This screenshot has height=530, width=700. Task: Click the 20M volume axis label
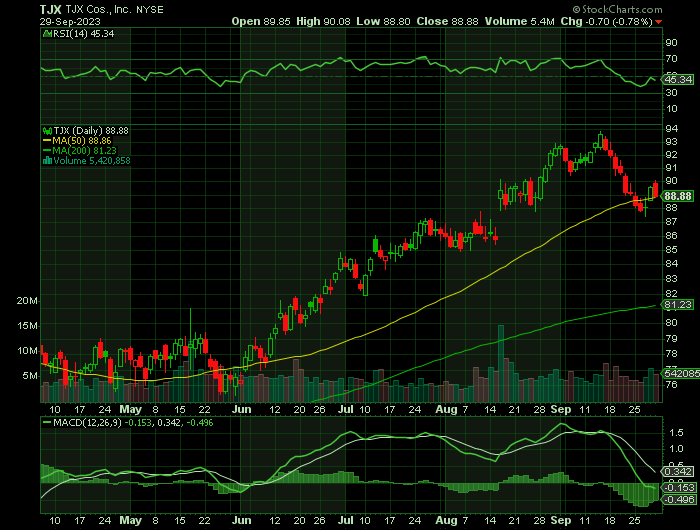click(x=27, y=301)
